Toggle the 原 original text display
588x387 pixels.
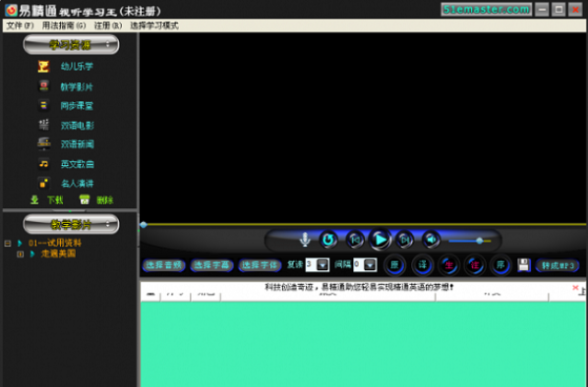point(395,265)
